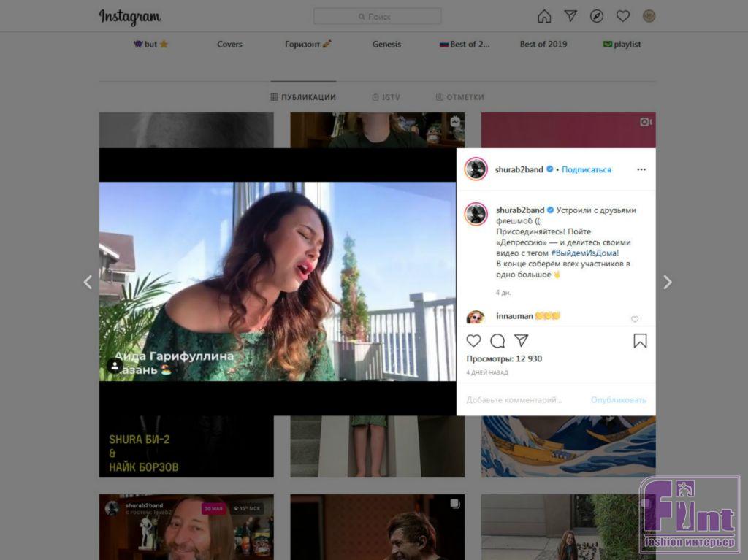Go to the previous post arrow
The image size is (748, 560).
[x=88, y=282]
